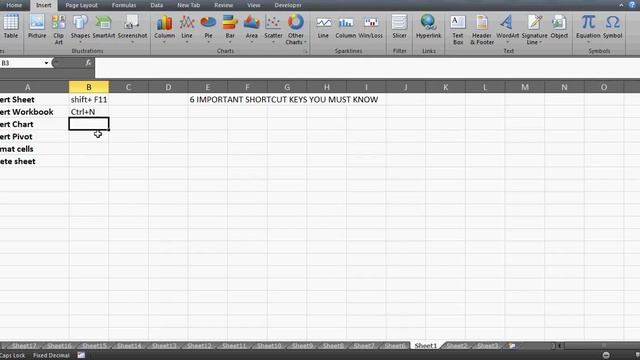Open the View tab
The width and height of the screenshot is (640, 360).
(x=253, y=5)
